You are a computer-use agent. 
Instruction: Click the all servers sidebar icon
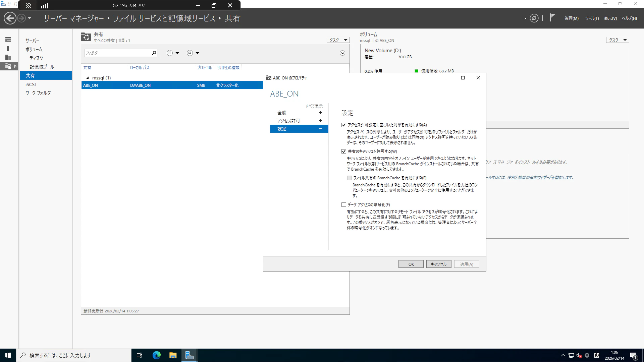click(x=8, y=57)
